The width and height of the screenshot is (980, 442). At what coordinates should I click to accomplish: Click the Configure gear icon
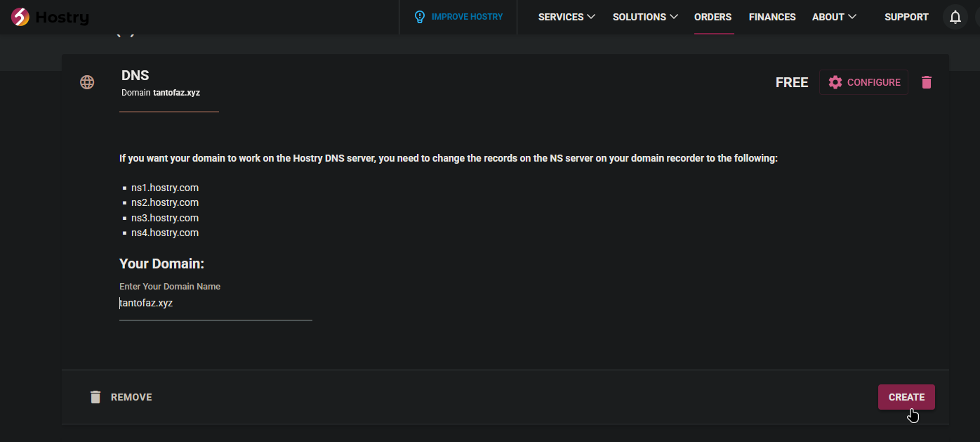(x=835, y=82)
